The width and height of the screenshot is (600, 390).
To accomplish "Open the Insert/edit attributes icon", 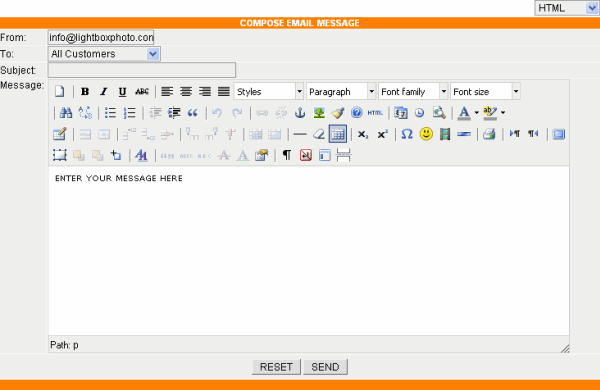I will 261,155.
